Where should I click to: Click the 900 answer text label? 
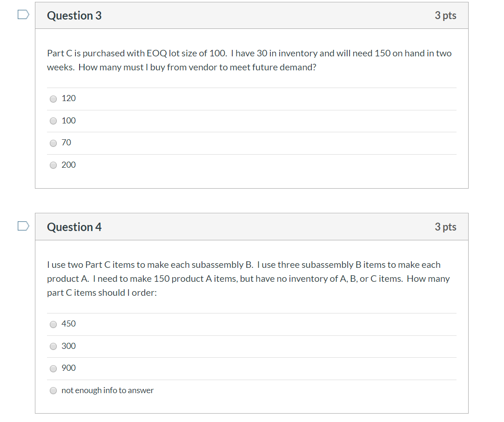pos(68,368)
